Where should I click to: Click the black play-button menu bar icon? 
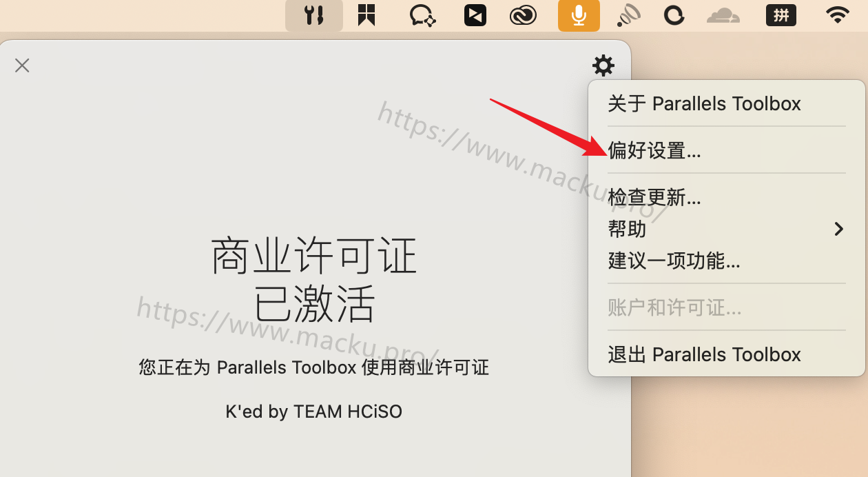(475, 15)
